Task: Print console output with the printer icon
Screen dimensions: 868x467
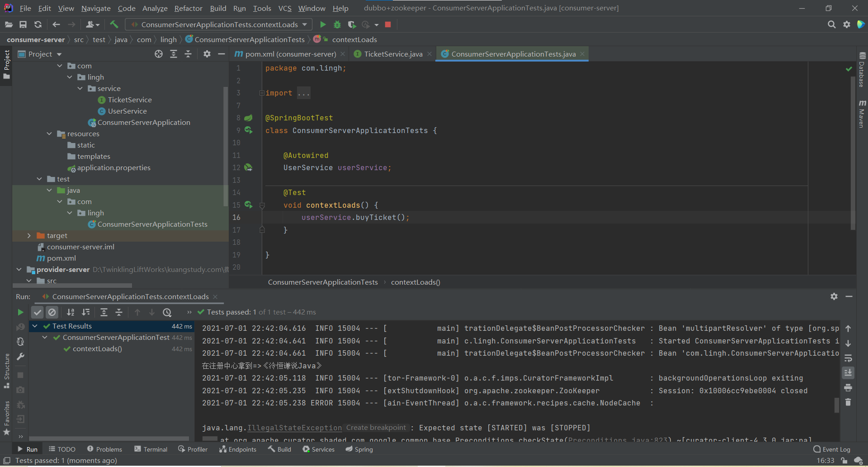Action: [848, 388]
